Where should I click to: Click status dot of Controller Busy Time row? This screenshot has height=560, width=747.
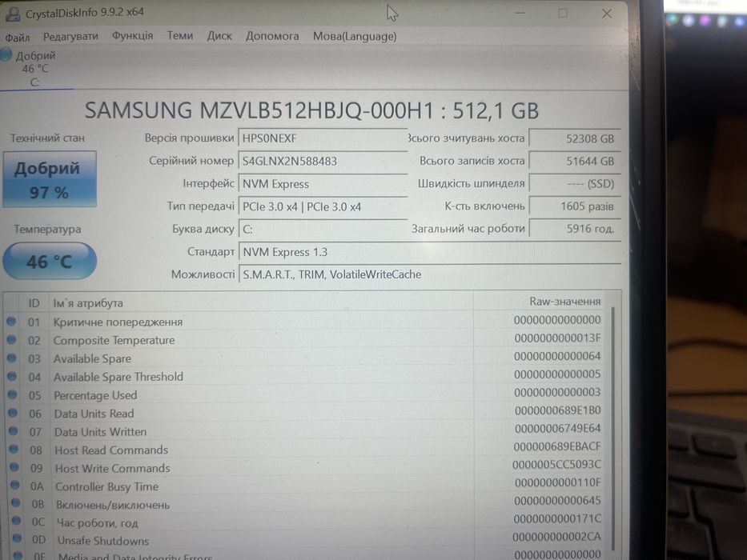pos(15,485)
